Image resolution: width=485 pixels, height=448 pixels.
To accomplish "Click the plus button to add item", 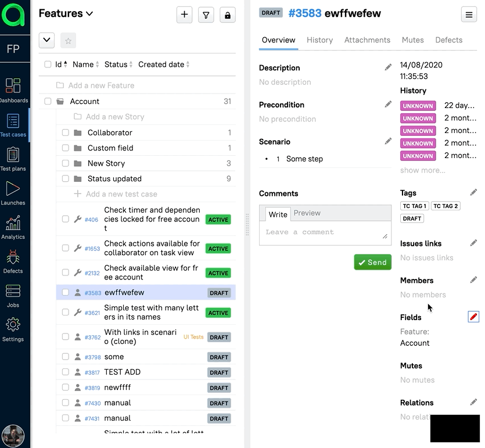I will pyautogui.click(x=184, y=16).
